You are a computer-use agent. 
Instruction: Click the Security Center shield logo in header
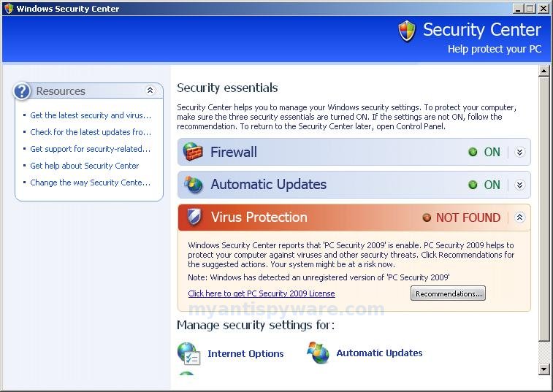(x=407, y=31)
